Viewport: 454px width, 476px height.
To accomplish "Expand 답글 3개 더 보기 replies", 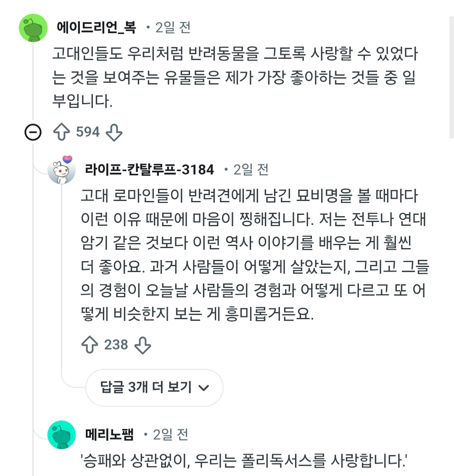I will pos(146,387).
